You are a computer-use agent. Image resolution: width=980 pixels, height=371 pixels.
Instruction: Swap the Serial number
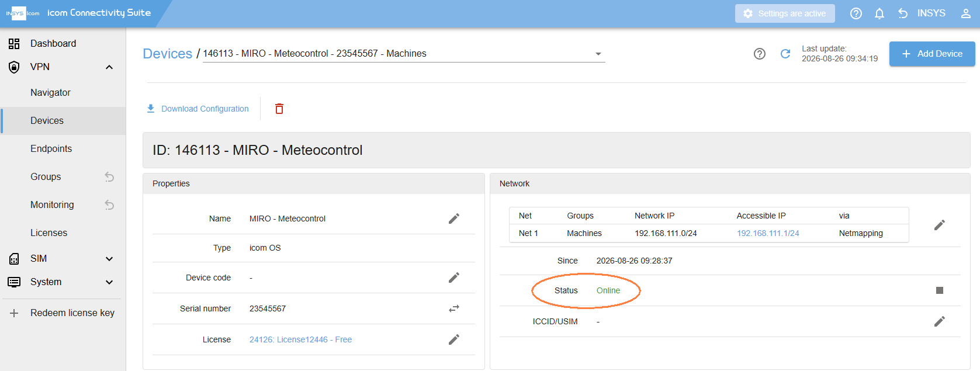click(454, 308)
